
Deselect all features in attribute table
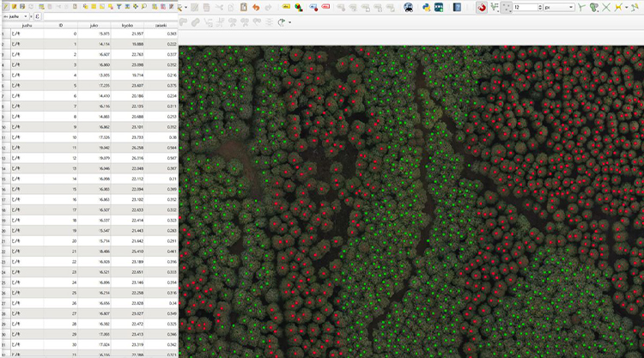pos(111,7)
